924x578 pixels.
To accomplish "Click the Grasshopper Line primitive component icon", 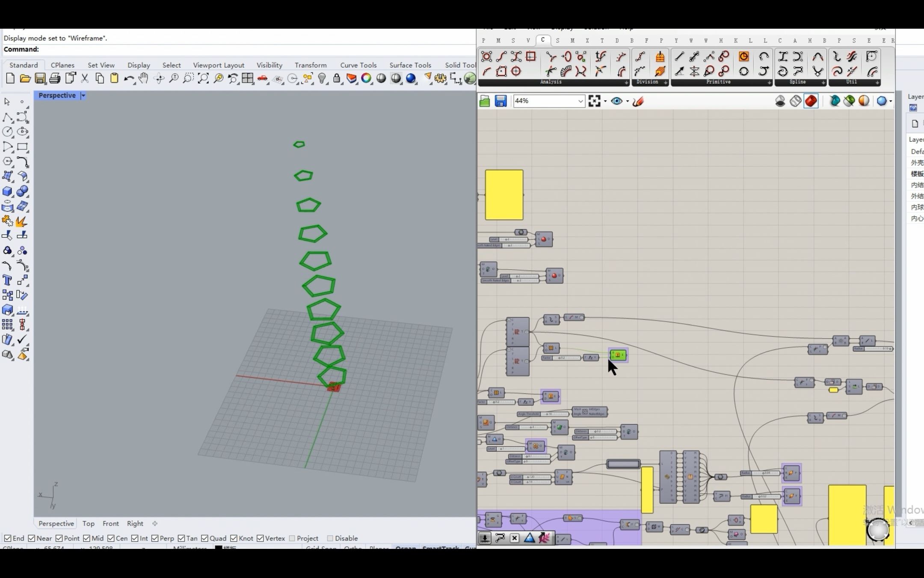I will 679,57.
